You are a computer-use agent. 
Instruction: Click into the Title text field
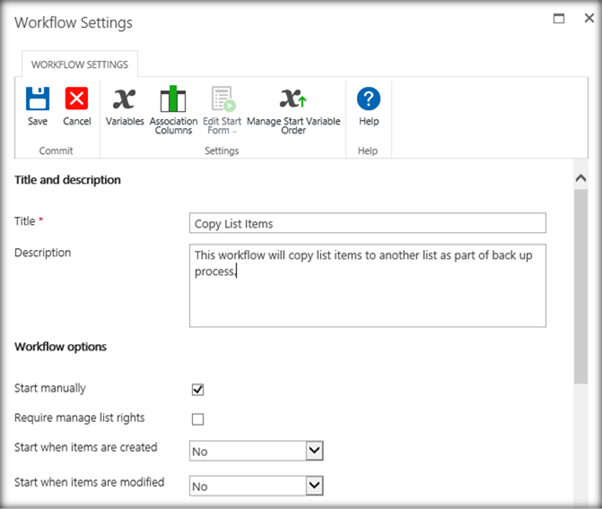click(367, 223)
